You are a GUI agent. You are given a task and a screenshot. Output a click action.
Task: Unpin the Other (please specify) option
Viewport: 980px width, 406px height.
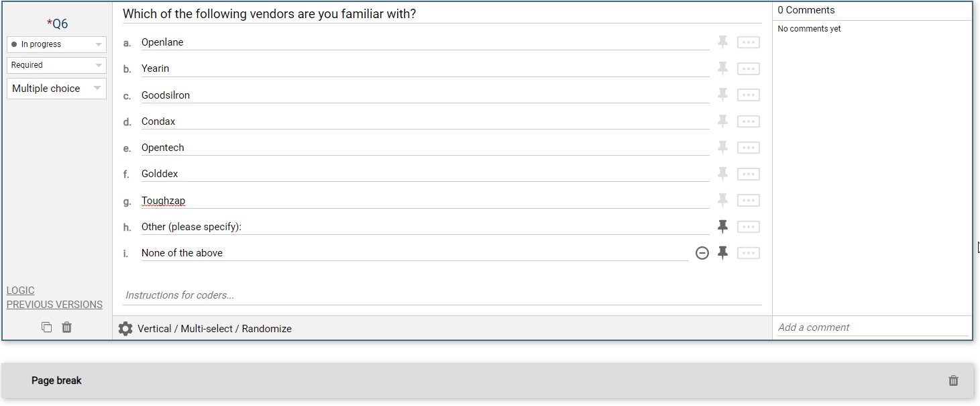click(x=722, y=227)
